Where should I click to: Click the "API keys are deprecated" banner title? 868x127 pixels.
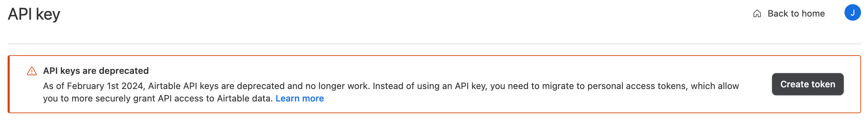(x=96, y=71)
